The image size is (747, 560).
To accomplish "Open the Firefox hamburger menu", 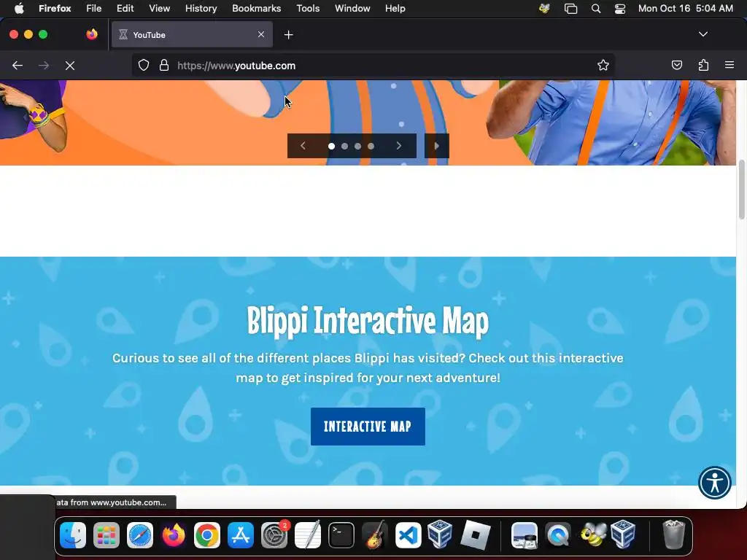I will pyautogui.click(x=729, y=65).
